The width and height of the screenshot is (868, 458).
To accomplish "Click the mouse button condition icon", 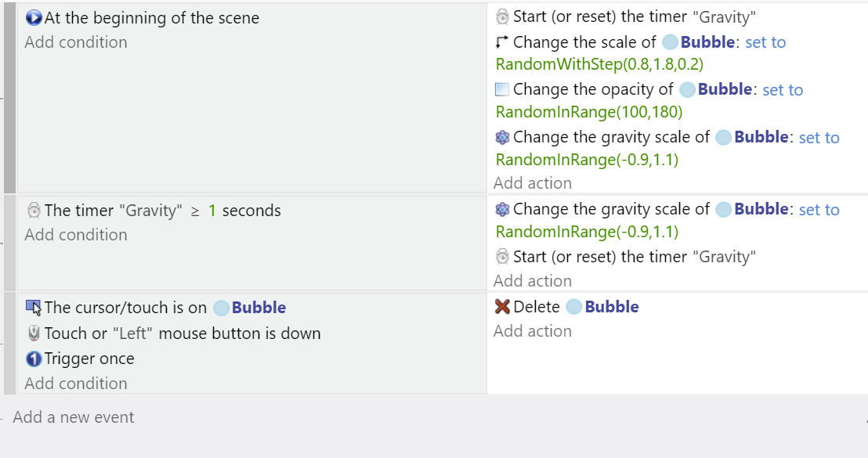I will click(x=34, y=334).
